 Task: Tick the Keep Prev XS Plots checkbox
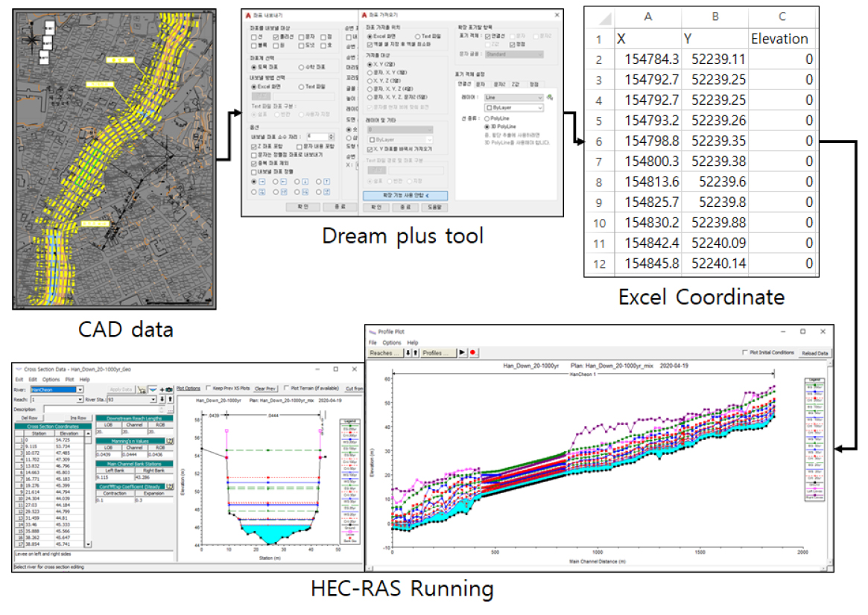coord(208,388)
